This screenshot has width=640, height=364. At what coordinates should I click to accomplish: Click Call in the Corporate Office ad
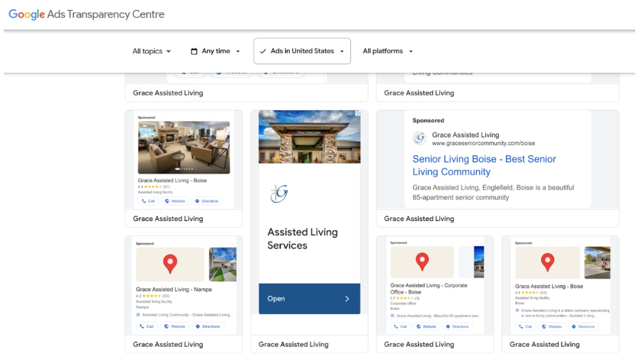(400, 326)
